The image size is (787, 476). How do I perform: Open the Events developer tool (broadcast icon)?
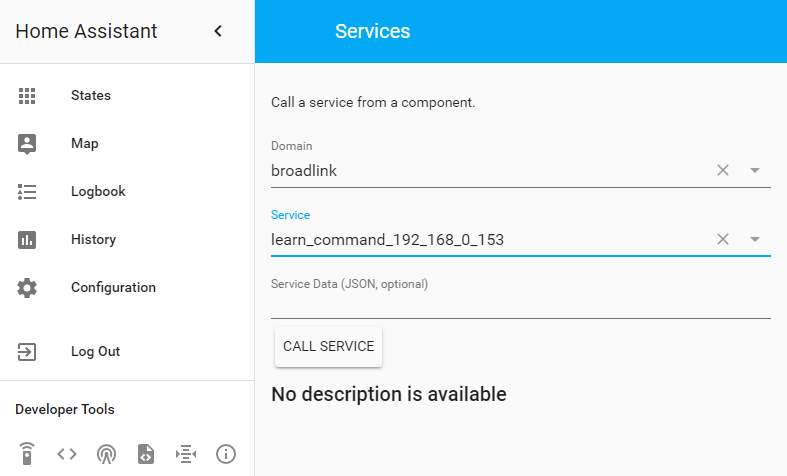106,454
